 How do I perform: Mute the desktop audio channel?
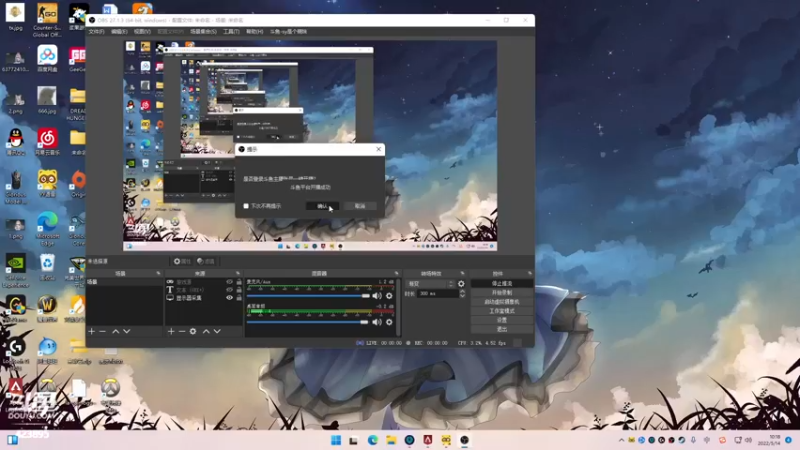pos(377,322)
